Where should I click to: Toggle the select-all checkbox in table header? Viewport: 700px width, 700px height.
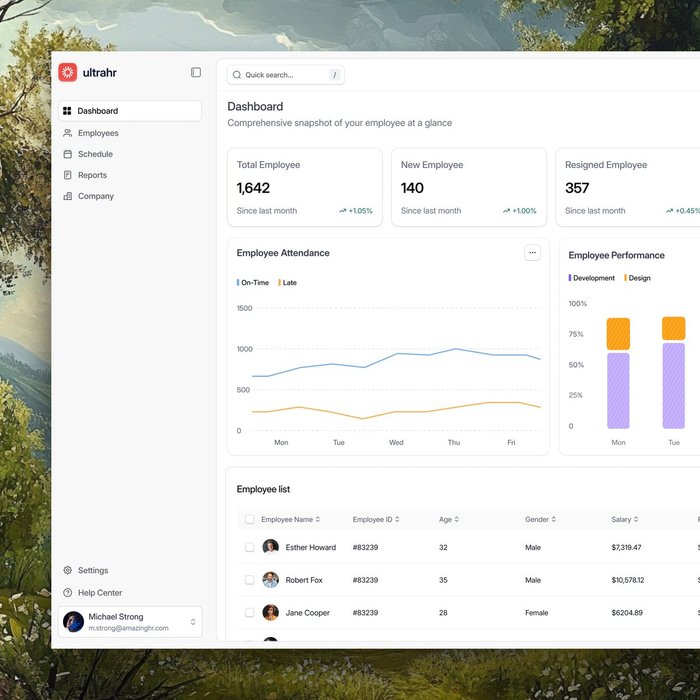click(249, 519)
